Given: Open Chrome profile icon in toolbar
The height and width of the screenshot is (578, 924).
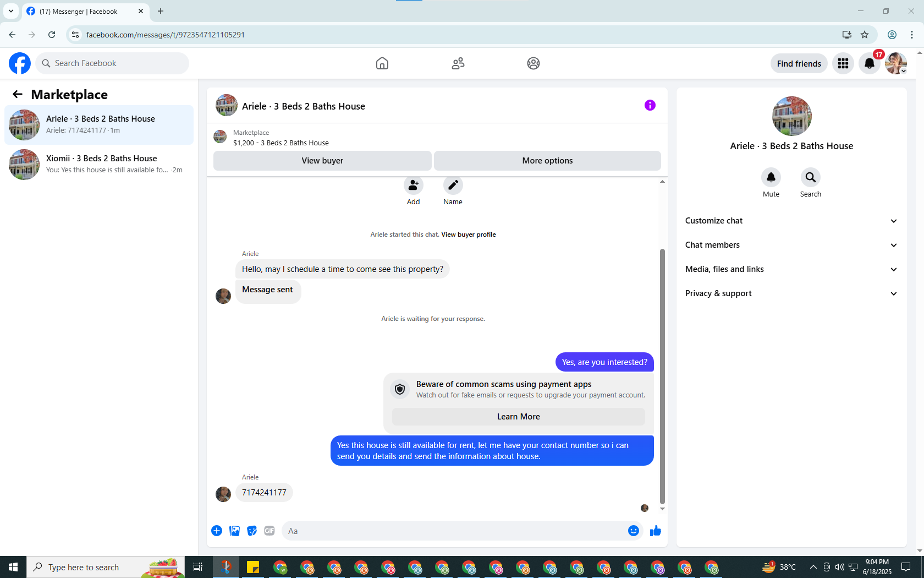Looking at the screenshot, I should tap(892, 35).
